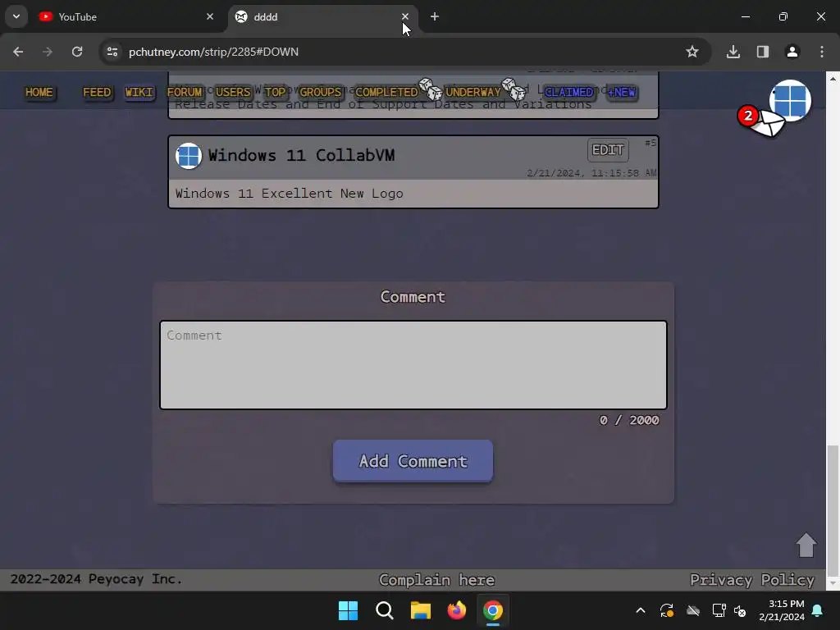Open the Windows 11 CollabVM username
Image resolution: width=840 pixels, height=630 pixels.
pyautogui.click(x=301, y=155)
